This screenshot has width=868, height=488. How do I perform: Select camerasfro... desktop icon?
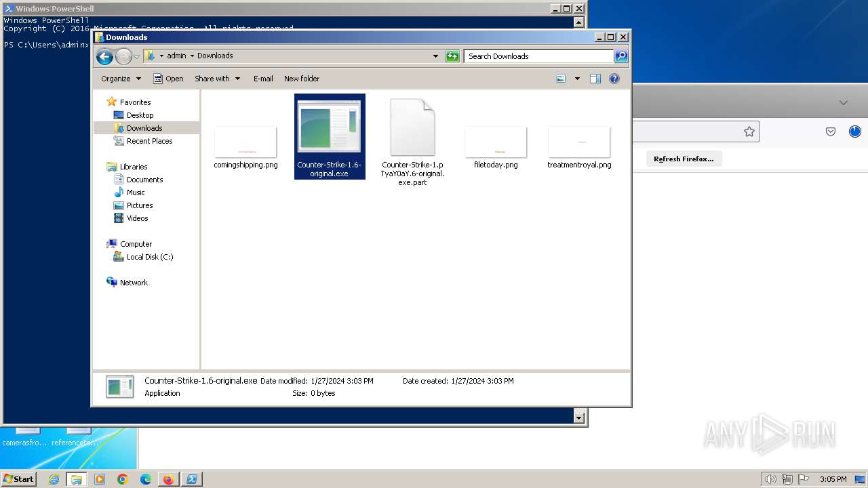[x=25, y=437]
